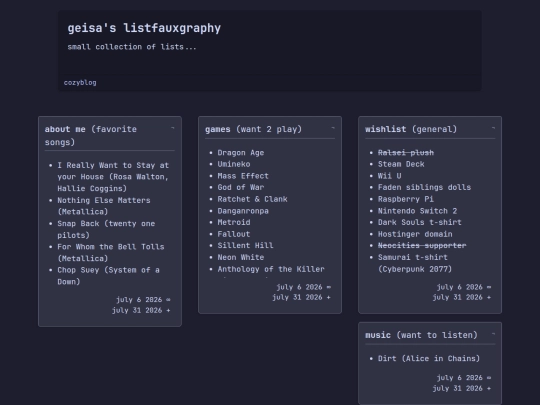Click 'Steam Deck' in wishlist
The height and width of the screenshot is (405, 540).
click(x=401, y=164)
